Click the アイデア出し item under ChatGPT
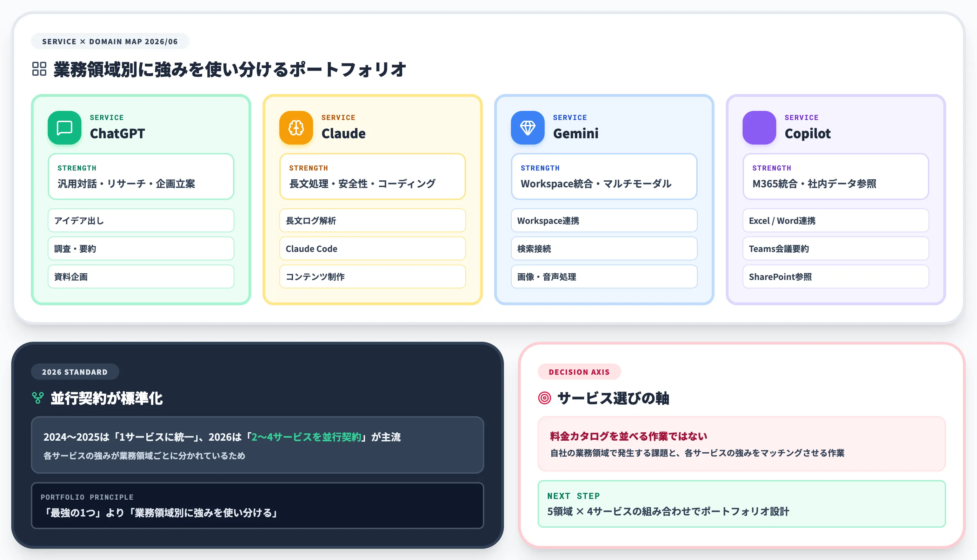Screen dimensions: 977x560 (141, 220)
